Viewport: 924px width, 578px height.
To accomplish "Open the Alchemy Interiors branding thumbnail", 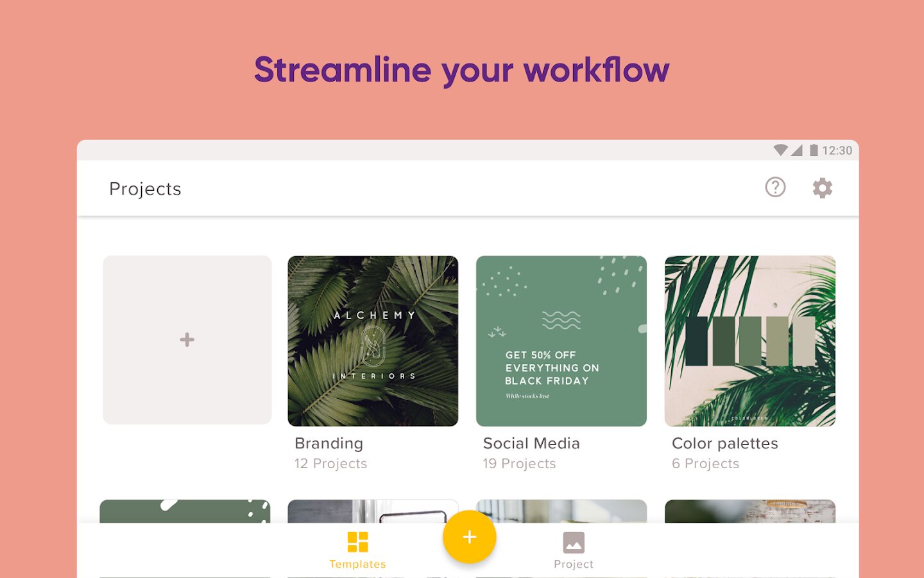I will coord(373,341).
